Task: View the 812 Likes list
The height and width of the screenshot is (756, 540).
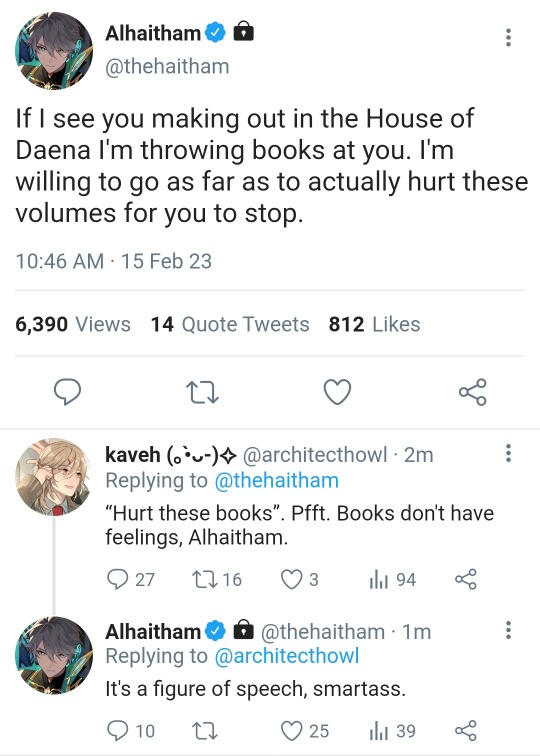Action: 374,324
